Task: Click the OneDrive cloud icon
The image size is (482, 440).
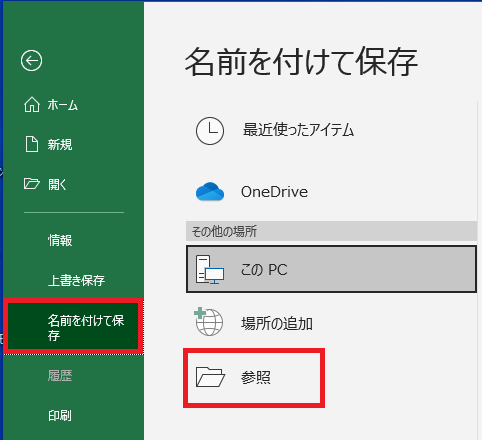Action: pos(210,192)
